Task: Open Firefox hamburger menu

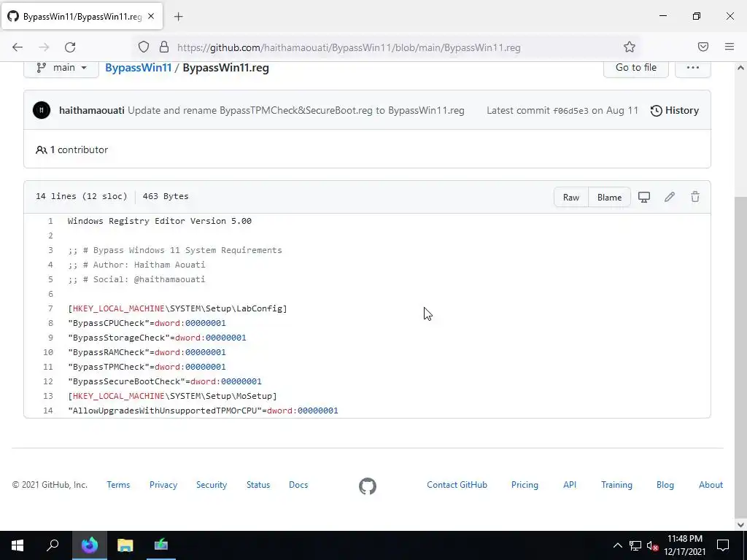Action: pyautogui.click(x=729, y=47)
